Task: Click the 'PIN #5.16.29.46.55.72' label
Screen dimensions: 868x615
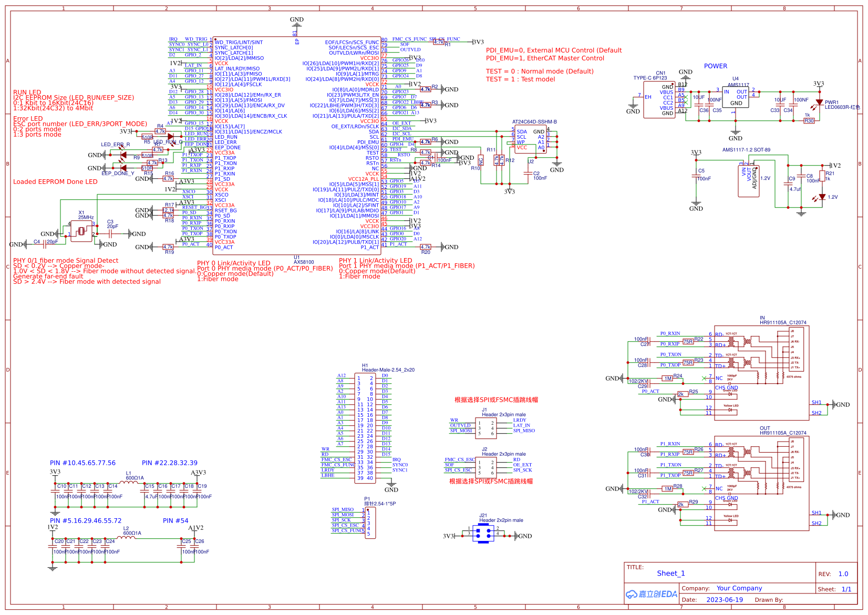Action: (x=86, y=521)
